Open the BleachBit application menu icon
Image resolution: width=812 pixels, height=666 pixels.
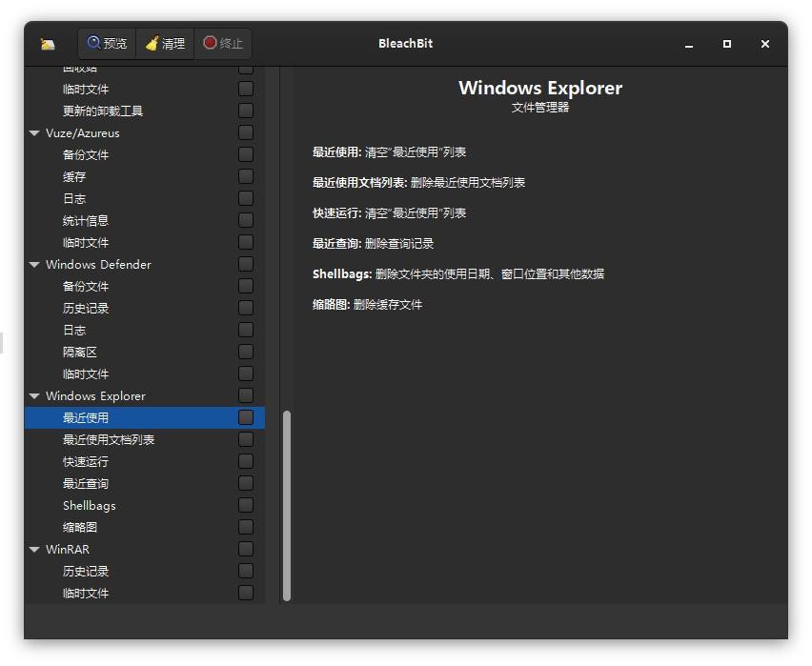click(48, 44)
